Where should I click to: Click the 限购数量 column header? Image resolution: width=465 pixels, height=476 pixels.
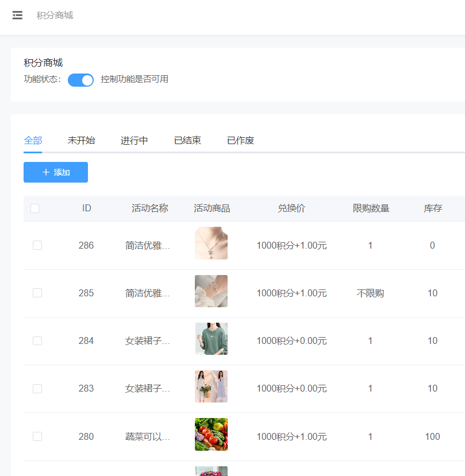pos(371,208)
